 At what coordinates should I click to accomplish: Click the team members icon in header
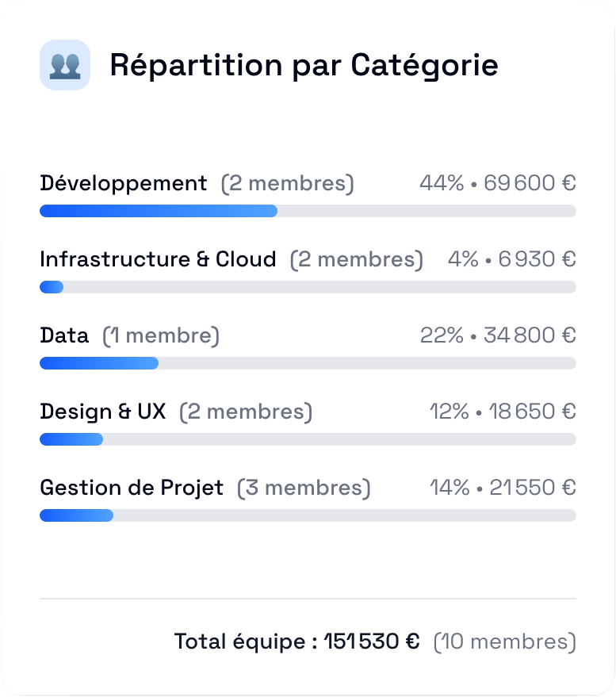(x=65, y=65)
